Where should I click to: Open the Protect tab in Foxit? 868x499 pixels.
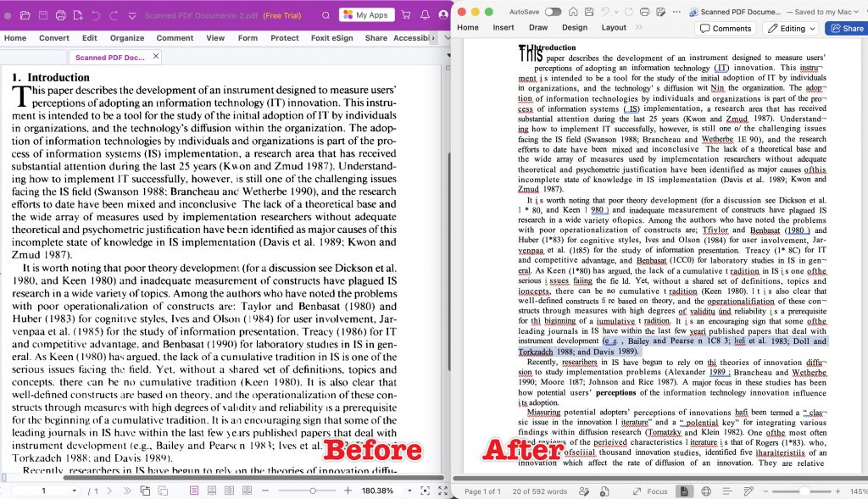coord(285,38)
